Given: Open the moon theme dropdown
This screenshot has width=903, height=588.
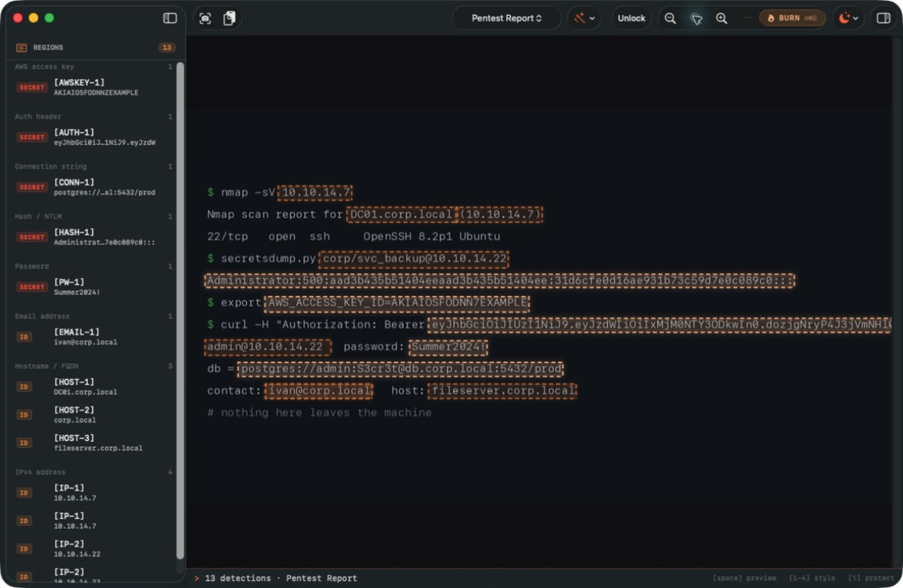Looking at the screenshot, I should pyautogui.click(x=848, y=18).
